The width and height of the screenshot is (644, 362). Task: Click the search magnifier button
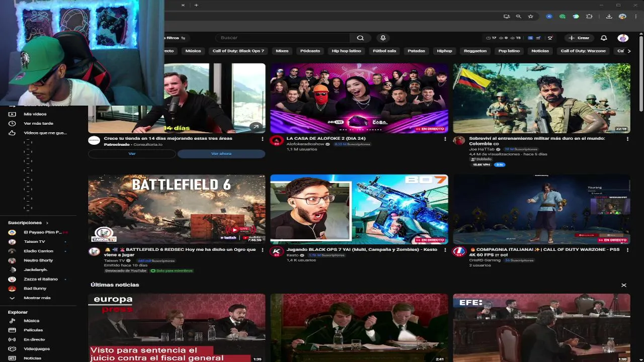click(x=360, y=38)
